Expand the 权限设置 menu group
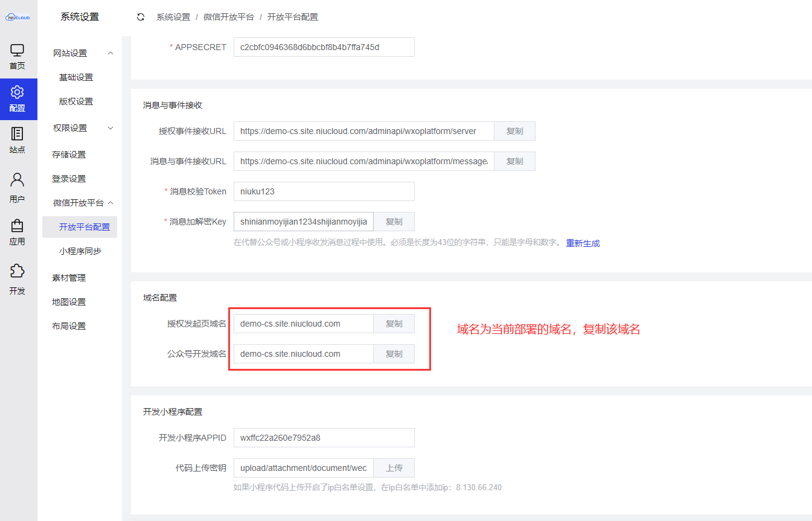This screenshot has width=812, height=521. pyautogui.click(x=83, y=128)
